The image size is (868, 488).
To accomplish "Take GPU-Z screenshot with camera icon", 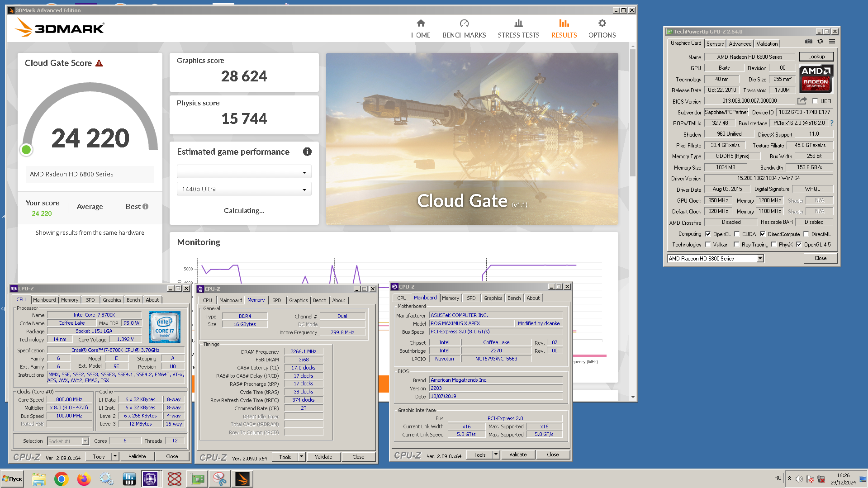I will pos(808,42).
